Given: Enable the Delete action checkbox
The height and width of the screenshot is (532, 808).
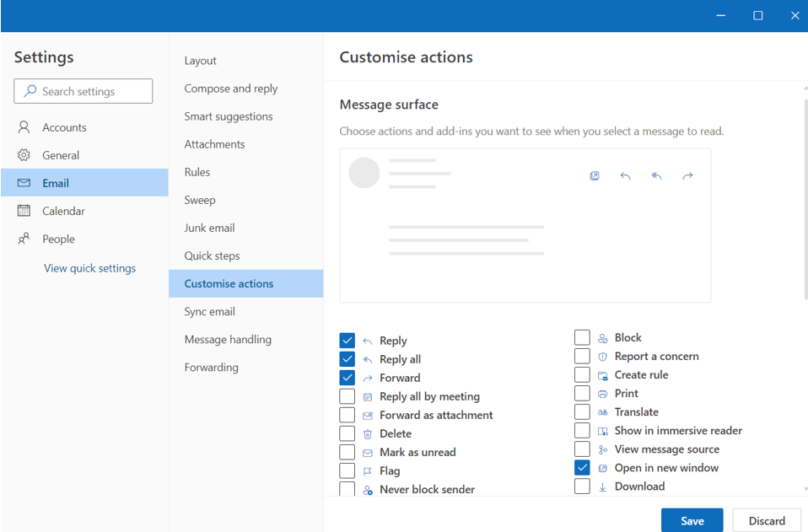Looking at the screenshot, I should pyautogui.click(x=347, y=433).
